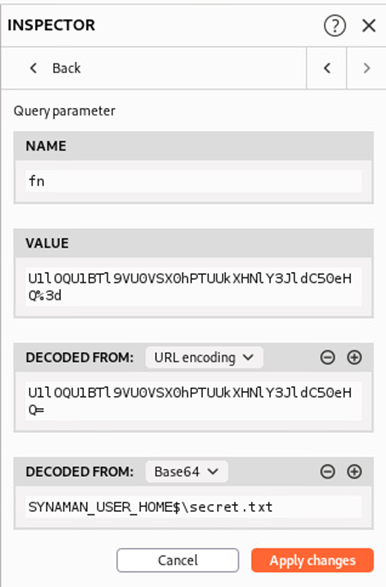
Task: Go to previous item with left arrow
Action: pos(327,68)
